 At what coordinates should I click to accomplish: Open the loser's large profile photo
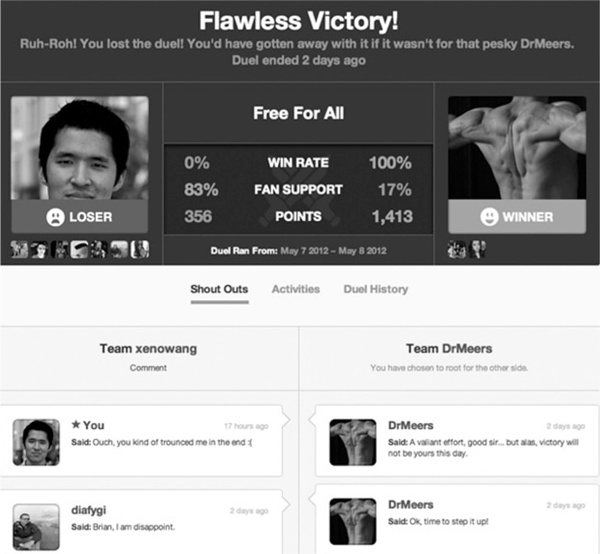[80, 148]
